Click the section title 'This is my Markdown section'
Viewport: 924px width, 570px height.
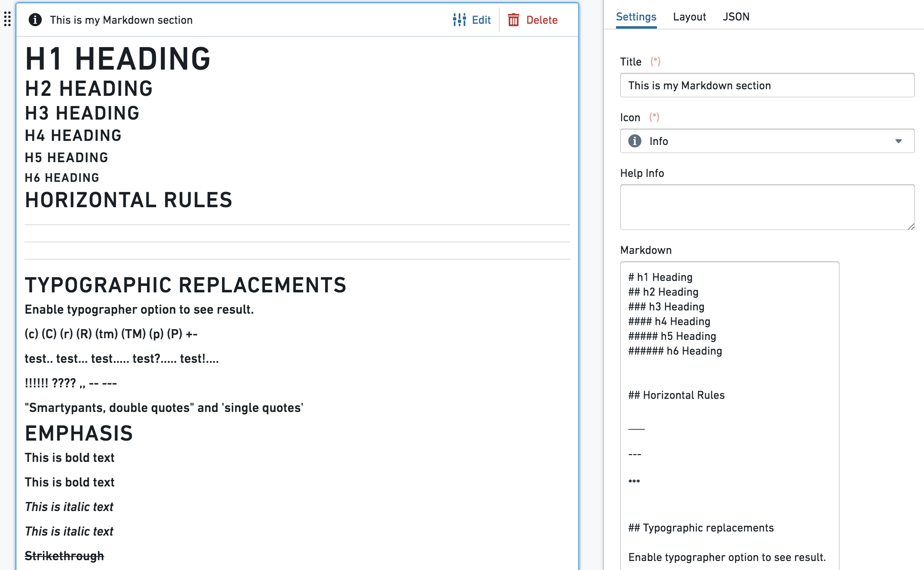point(121,20)
